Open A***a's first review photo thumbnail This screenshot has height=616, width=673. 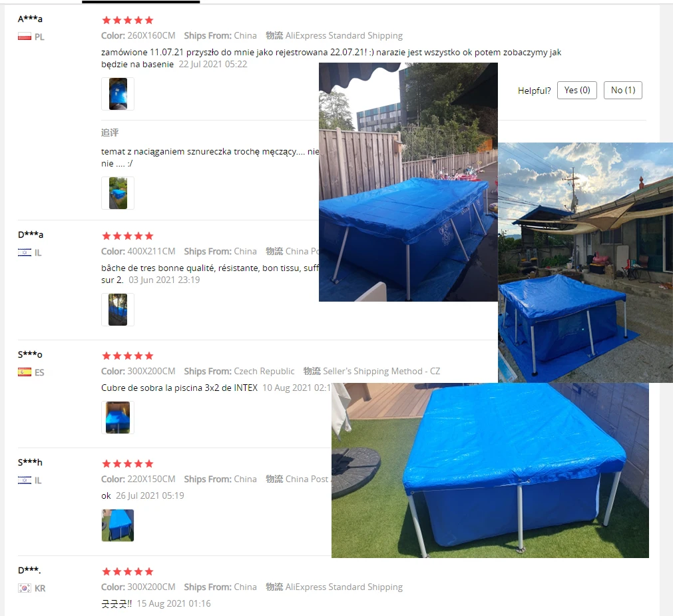118,94
